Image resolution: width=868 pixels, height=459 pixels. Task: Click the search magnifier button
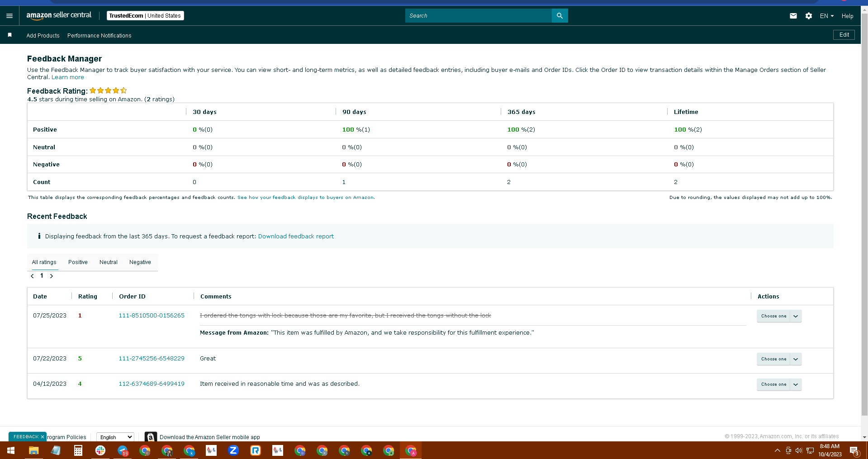pyautogui.click(x=560, y=16)
